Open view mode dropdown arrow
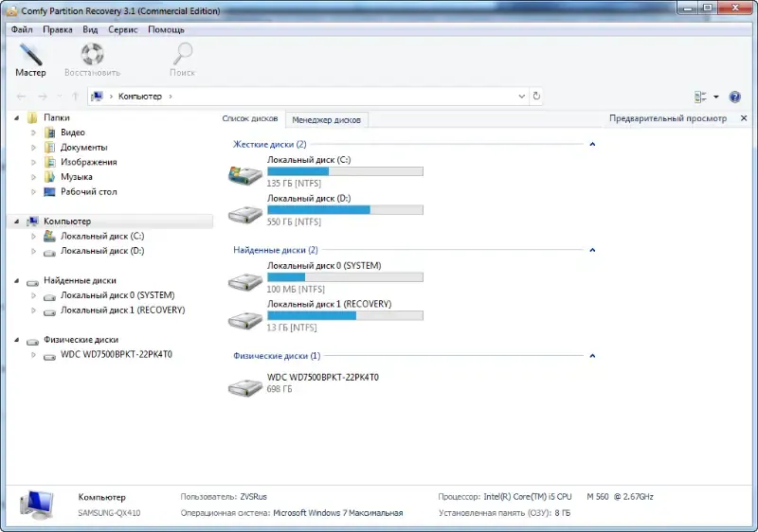The image size is (758, 532). click(716, 98)
